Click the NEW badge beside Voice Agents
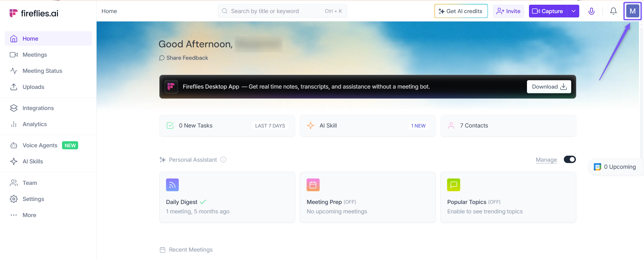Viewport: 644px width, 260px height. 70,145
